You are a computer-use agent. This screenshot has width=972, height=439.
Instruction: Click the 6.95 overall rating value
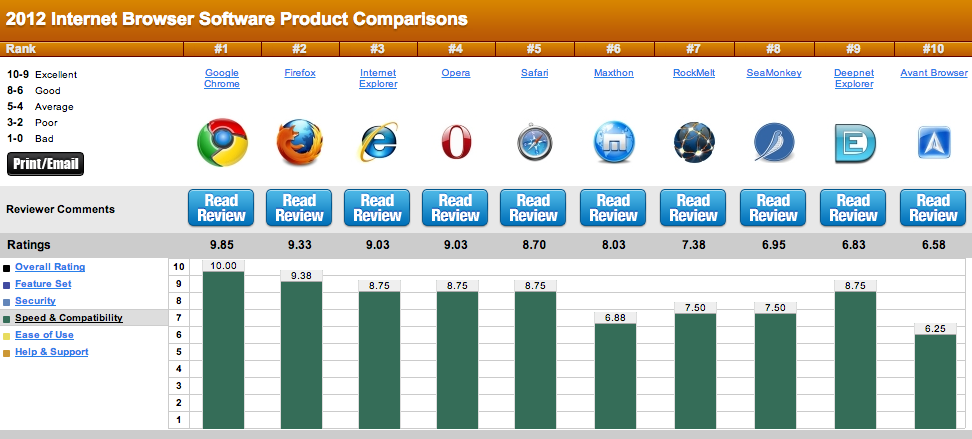tap(774, 245)
